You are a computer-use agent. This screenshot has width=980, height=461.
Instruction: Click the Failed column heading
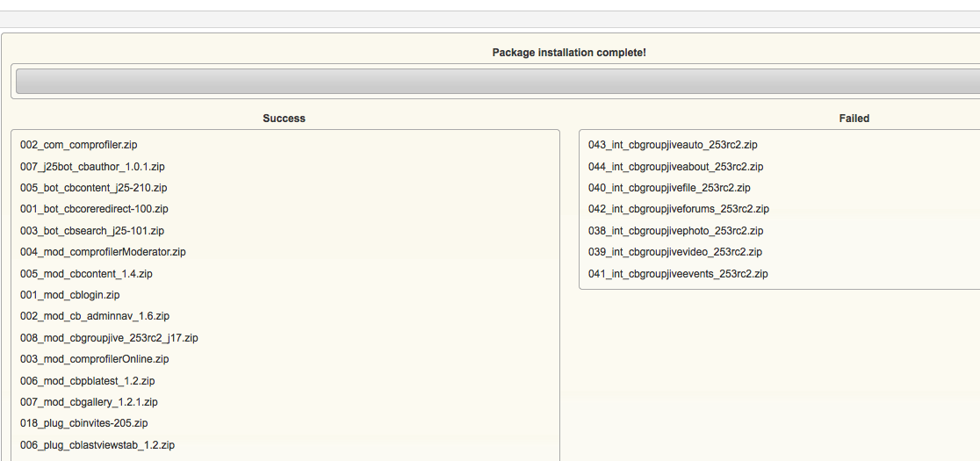pyautogui.click(x=854, y=118)
